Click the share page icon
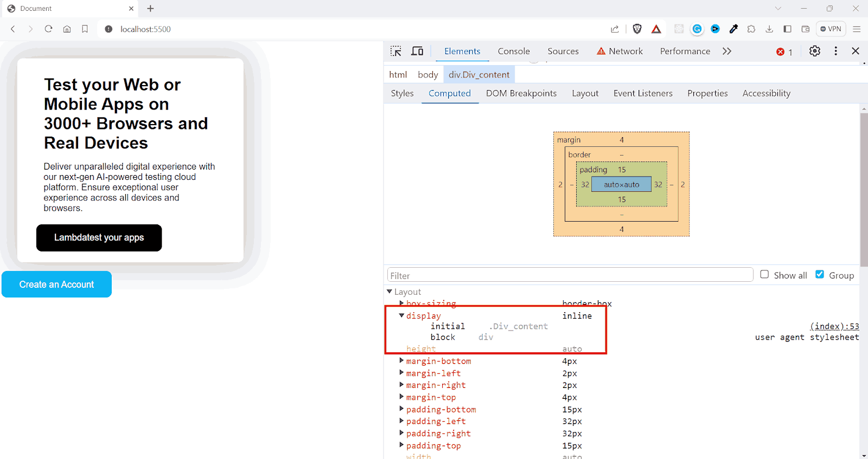This screenshot has height=459, width=868. pyautogui.click(x=615, y=29)
